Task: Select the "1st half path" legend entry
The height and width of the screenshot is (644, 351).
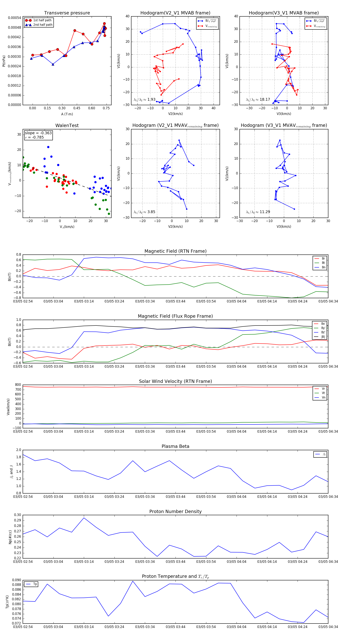Action: [39, 20]
